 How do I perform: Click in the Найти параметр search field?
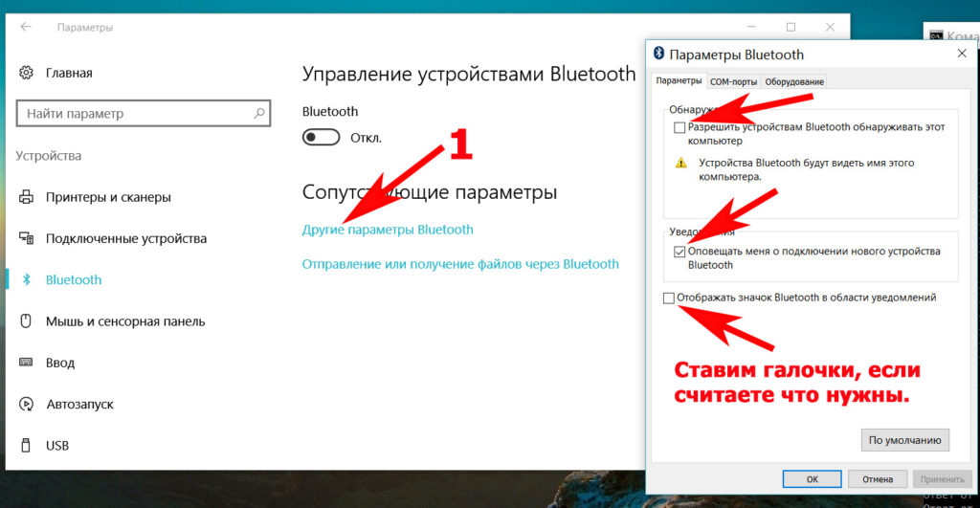tap(134, 114)
